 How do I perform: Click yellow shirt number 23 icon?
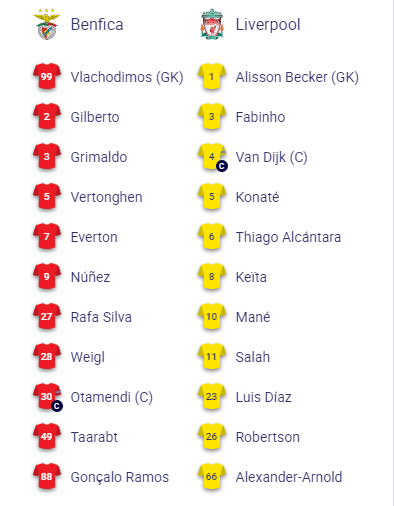pos(212,396)
